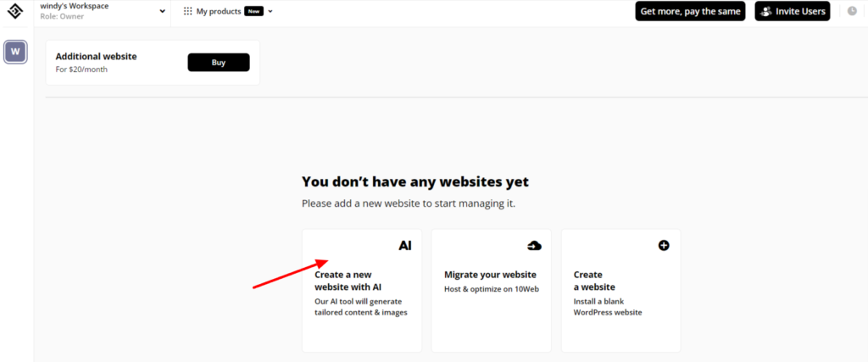Screen dimensions: 868x362
Task: Expand My products chevron arrow
Action: point(270,11)
